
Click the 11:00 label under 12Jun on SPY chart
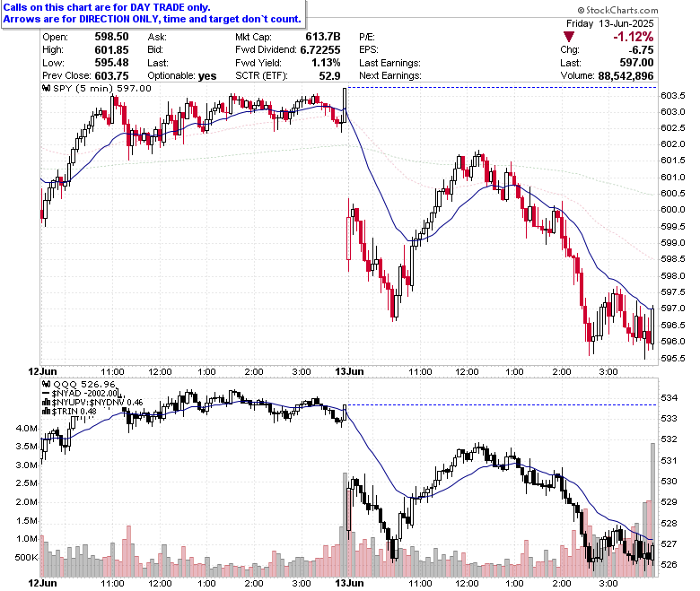112,371
